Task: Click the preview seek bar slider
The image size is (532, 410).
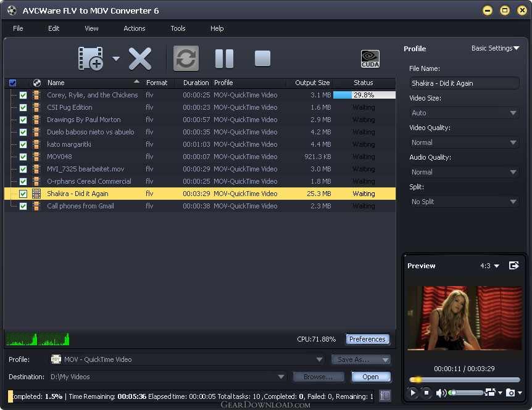Action: click(x=464, y=380)
